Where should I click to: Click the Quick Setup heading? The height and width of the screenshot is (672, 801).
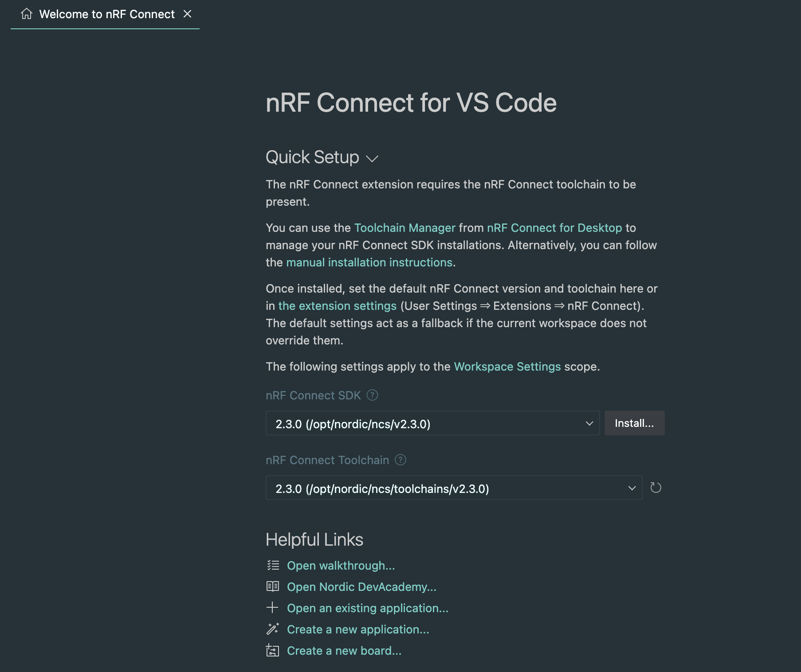point(312,157)
